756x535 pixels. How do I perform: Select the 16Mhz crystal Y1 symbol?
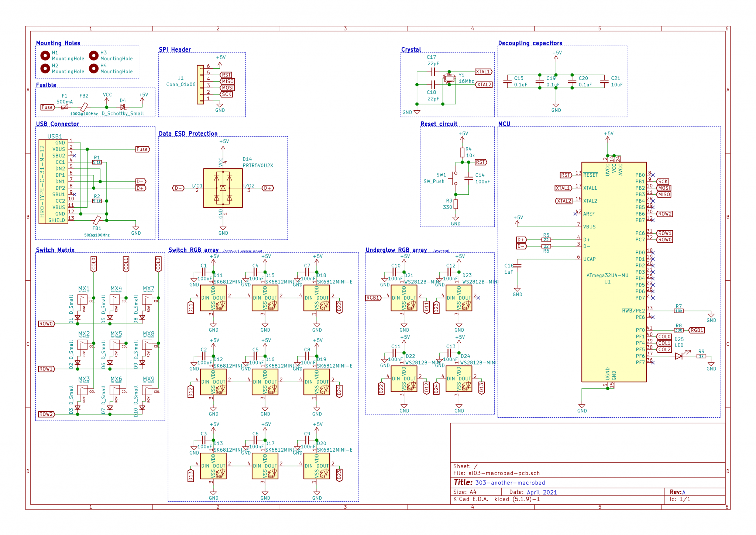click(x=449, y=79)
